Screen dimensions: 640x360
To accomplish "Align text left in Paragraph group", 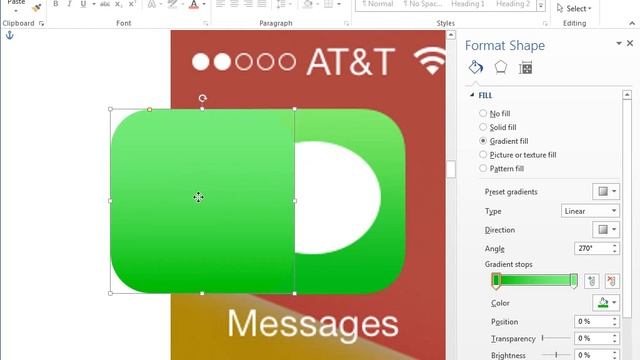I will tap(220, 4).
